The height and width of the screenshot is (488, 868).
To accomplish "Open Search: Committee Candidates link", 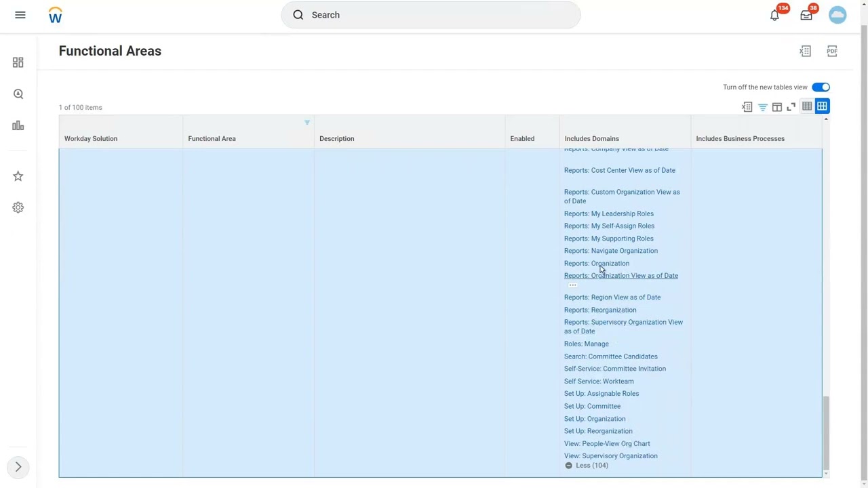I will coord(611,357).
